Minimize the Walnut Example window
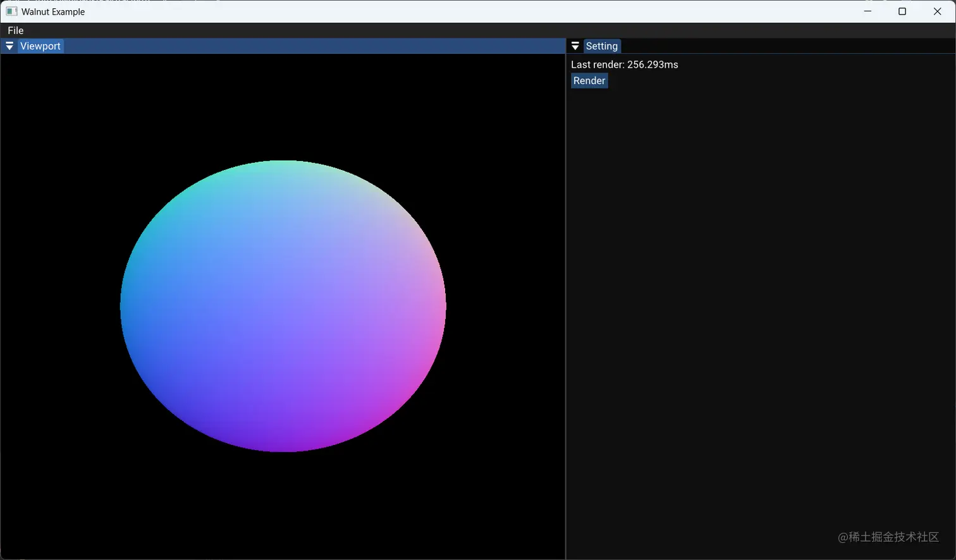This screenshot has width=956, height=560. 867,11
